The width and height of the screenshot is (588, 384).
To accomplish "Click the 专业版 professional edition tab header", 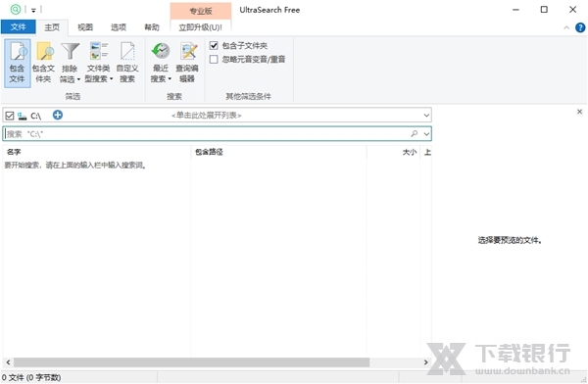I will [x=201, y=11].
